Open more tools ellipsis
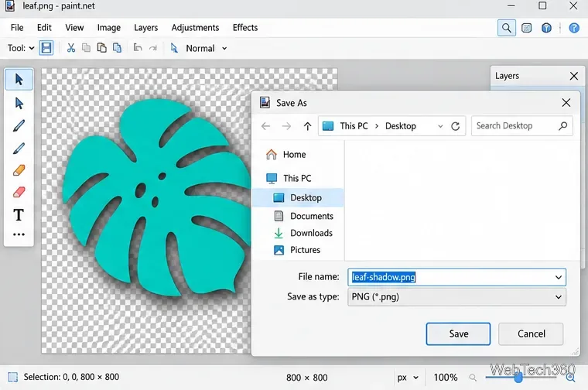The image size is (588, 390). click(x=19, y=234)
